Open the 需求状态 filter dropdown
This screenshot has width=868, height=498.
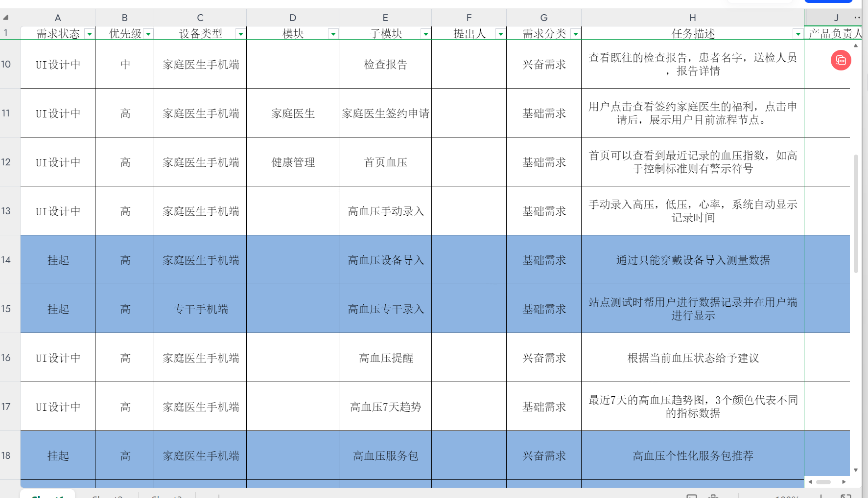tap(90, 34)
